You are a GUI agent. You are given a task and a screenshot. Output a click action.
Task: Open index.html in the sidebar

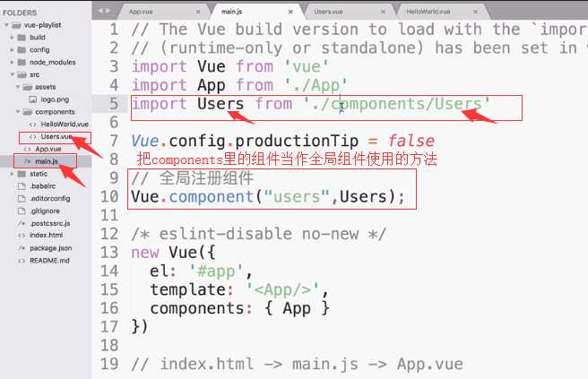click(x=45, y=235)
